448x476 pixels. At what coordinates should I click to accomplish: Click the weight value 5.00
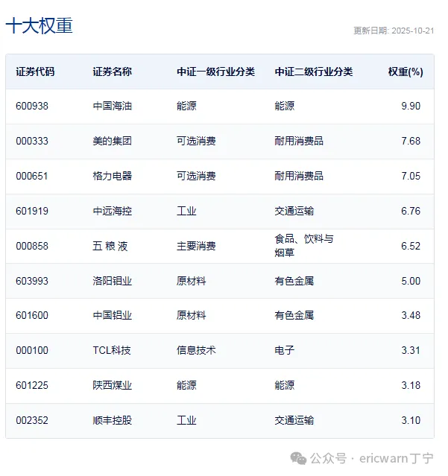pos(411,281)
